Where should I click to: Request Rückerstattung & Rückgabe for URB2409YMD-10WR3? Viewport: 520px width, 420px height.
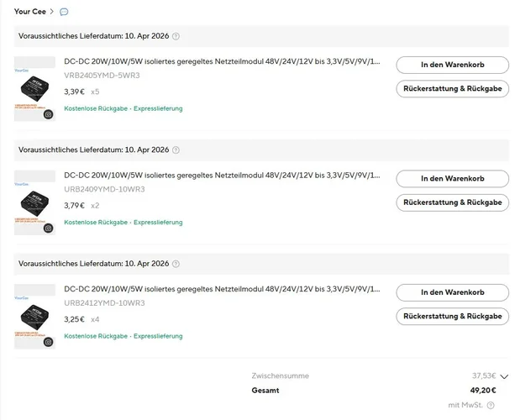452,202
